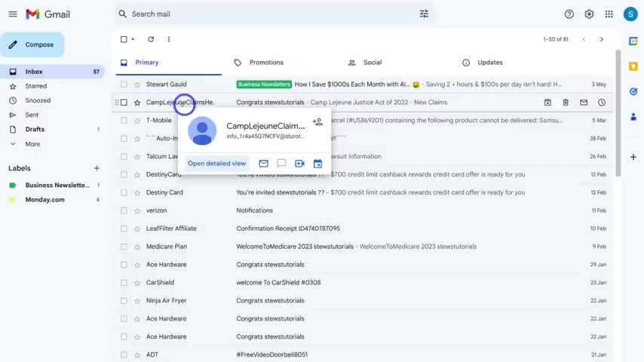The width and height of the screenshot is (644, 362).
Task: Go to older messages page
Action: 602,39
